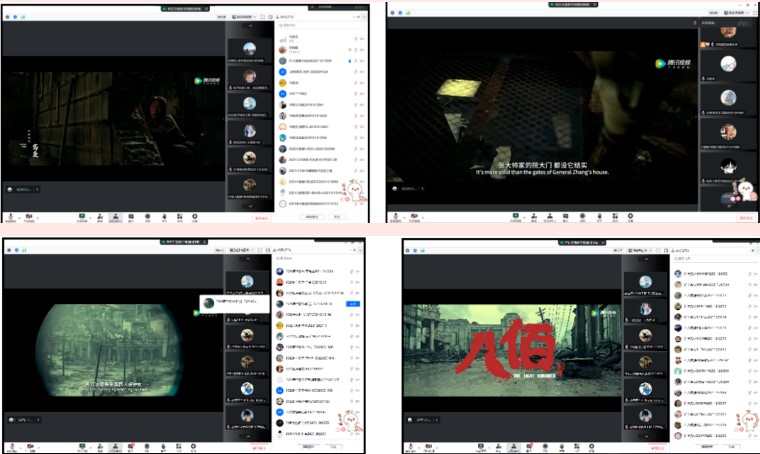
Task: Open layout view dropdown in dark stairway scene window
Action: coord(244,17)
